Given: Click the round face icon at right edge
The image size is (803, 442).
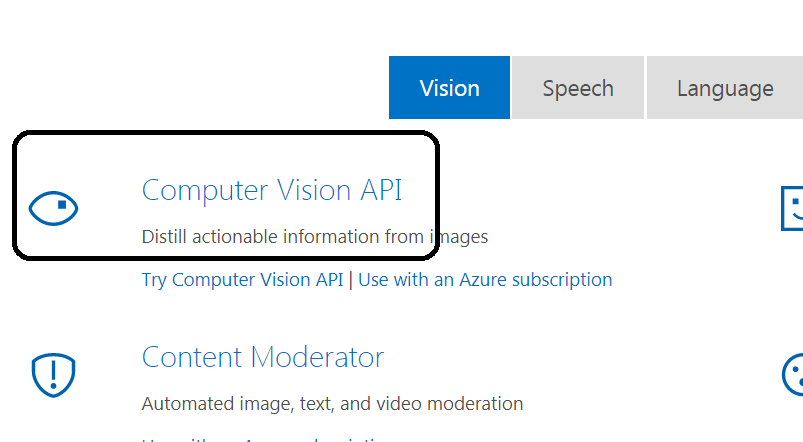Looking at the screenshot, I should click(792, 374).
